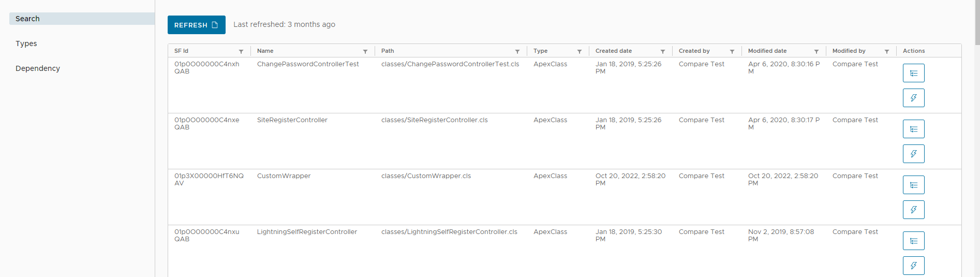Filter by Created date column

663,51
